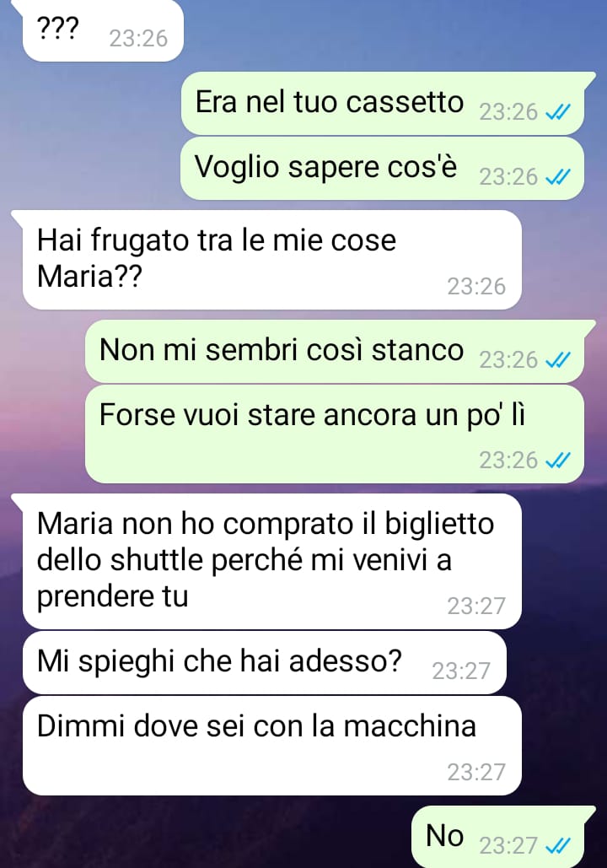The height and width of the screenshot is (868, 607).
Task: Click the timestamp on 'Mi spieghi che hai adesso?'
Action: (x=461, y=671)
